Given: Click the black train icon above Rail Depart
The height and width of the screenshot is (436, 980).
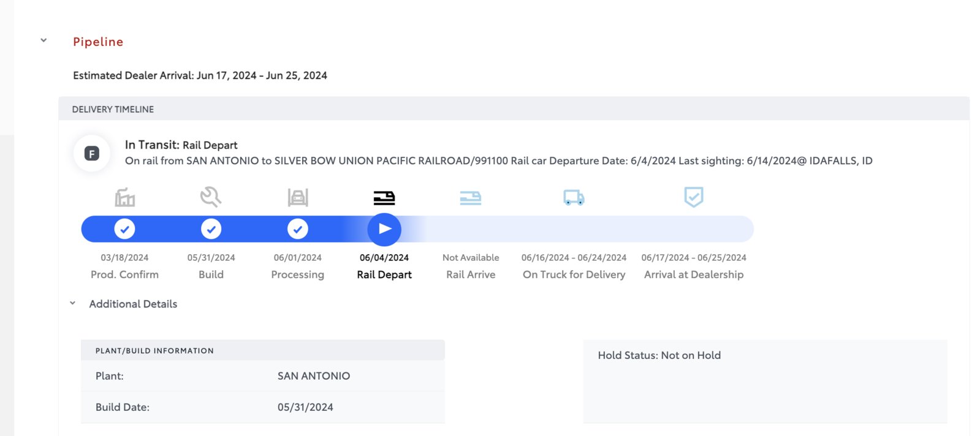Looking at the screenshot, I should [384, 197].
